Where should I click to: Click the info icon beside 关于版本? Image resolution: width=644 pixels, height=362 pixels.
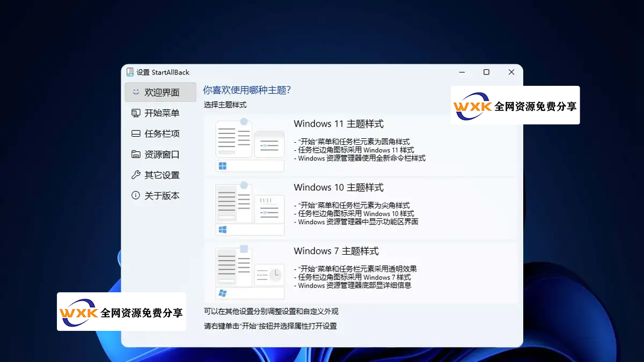tap(136, 195)
